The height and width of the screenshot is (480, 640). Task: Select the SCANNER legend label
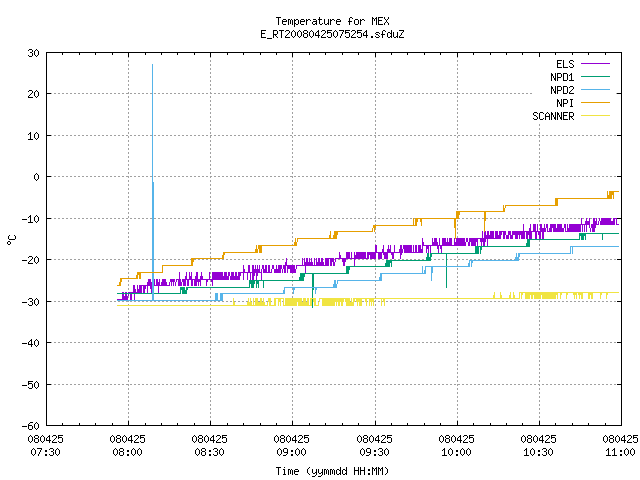click(553, 116)
